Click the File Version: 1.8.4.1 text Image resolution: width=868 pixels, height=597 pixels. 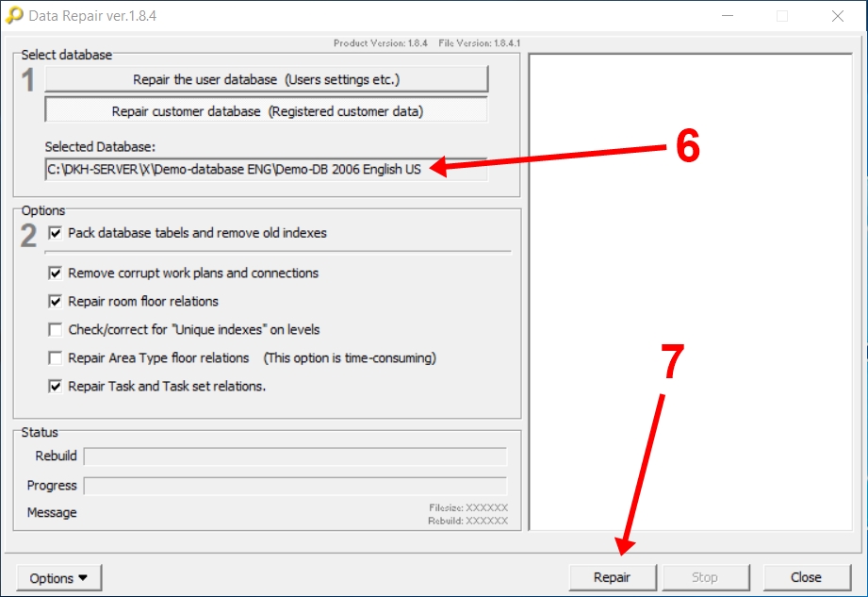(x=480, y=43)
